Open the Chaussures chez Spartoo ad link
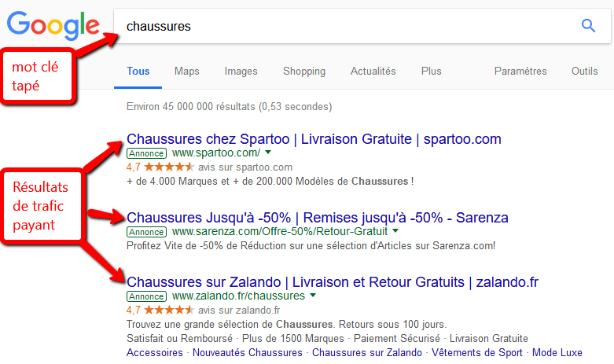Viewport: 614px width, 364px height. pyautogui.click(x=314, y=139)
